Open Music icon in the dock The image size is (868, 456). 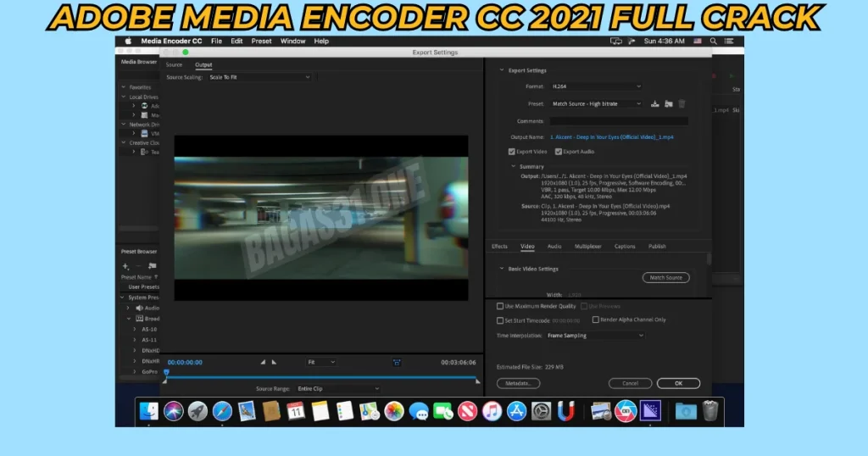pyautogui.click(x=492, y=411)
